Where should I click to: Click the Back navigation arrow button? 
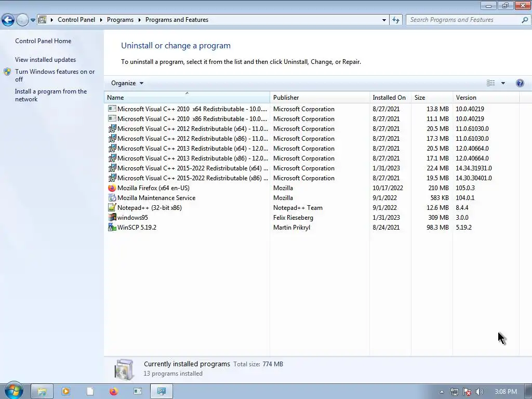tap(8, 20)
